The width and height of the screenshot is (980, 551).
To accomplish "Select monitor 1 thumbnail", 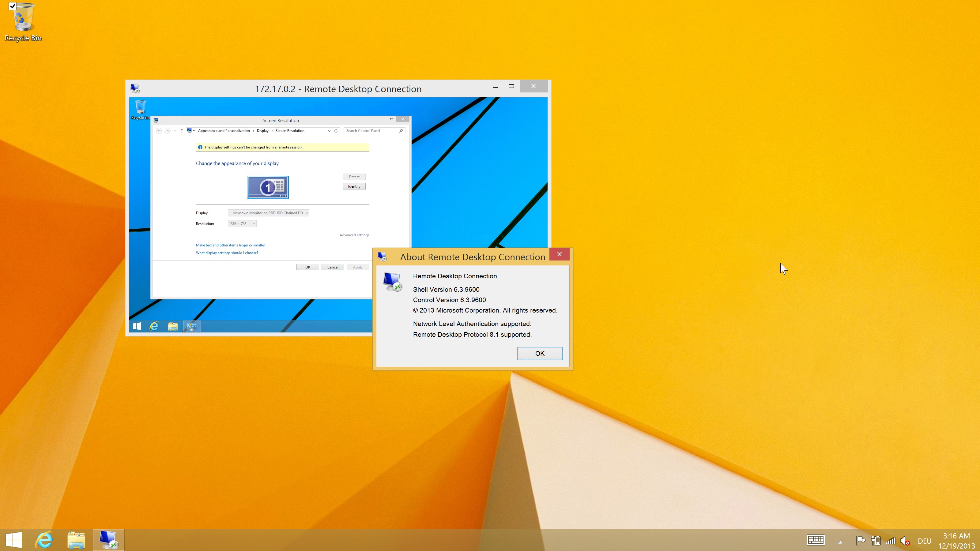I will click(268, 187).
